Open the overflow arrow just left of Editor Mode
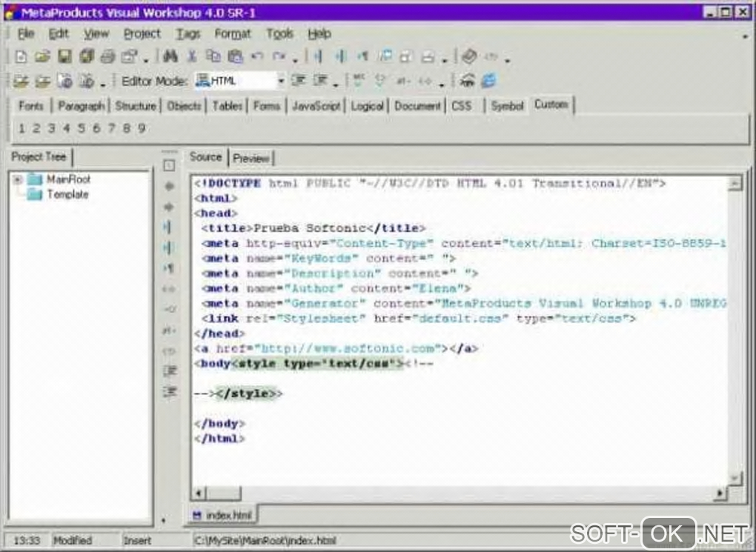The image size is (756, 552). (103, 86)
